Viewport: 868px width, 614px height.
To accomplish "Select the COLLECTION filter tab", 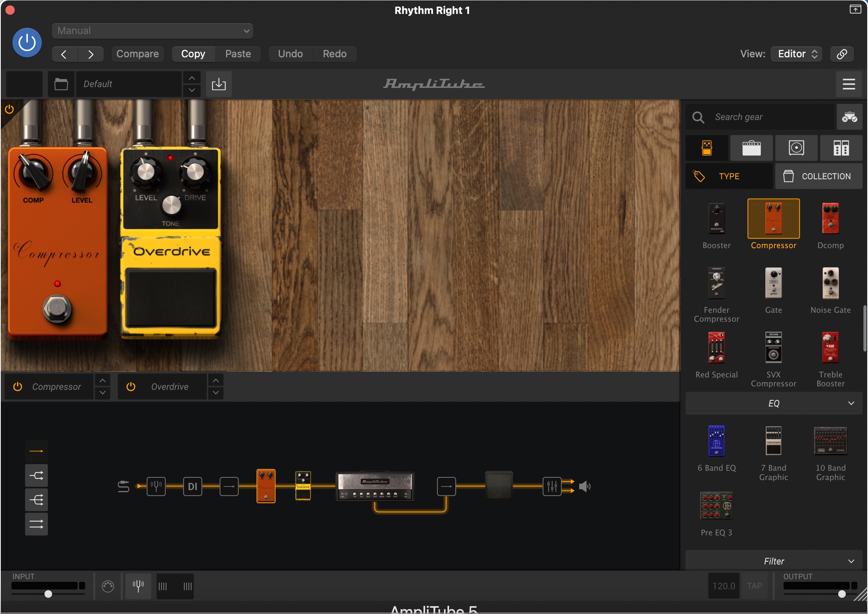I will coord(819,176).
